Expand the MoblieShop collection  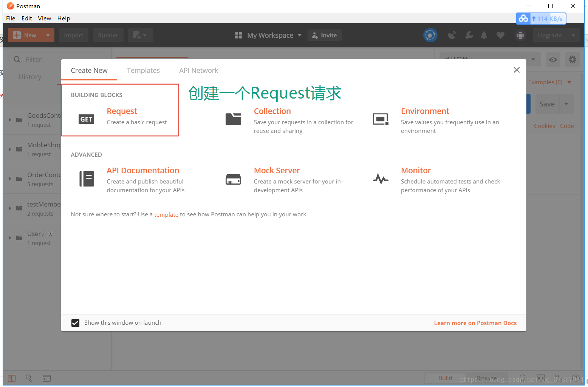pyautogui.click(x=10, y=149)
